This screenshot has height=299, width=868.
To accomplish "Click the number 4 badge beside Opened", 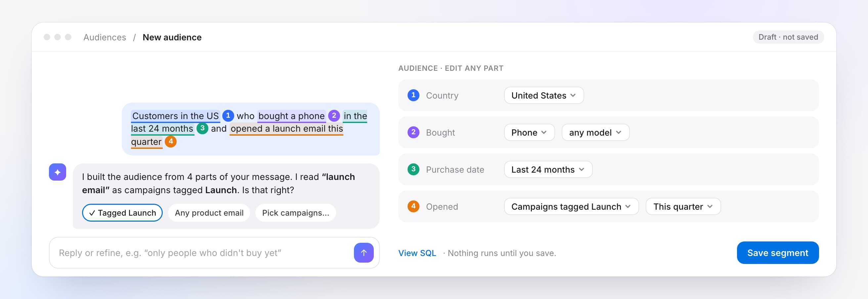I will (413, 206).
